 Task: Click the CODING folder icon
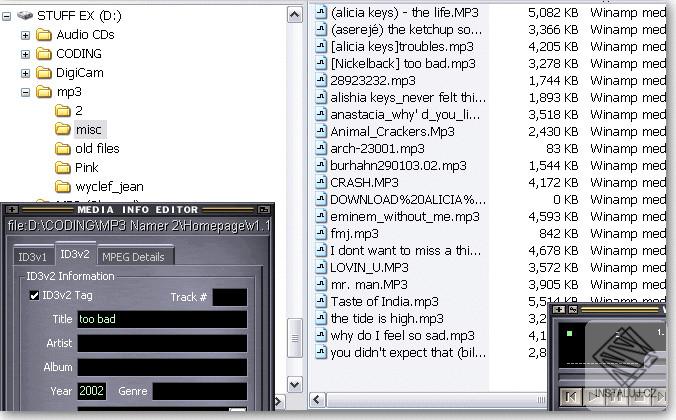tap(44, 53)
